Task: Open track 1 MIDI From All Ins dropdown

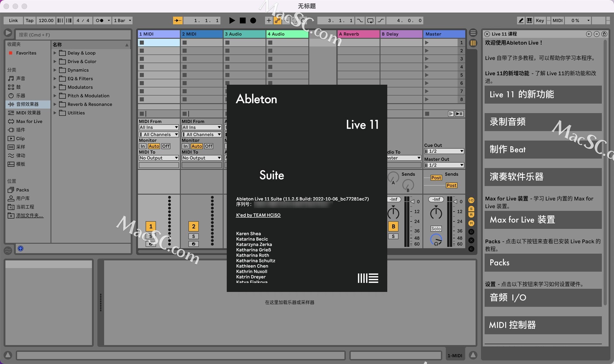Action: (159, 127)
